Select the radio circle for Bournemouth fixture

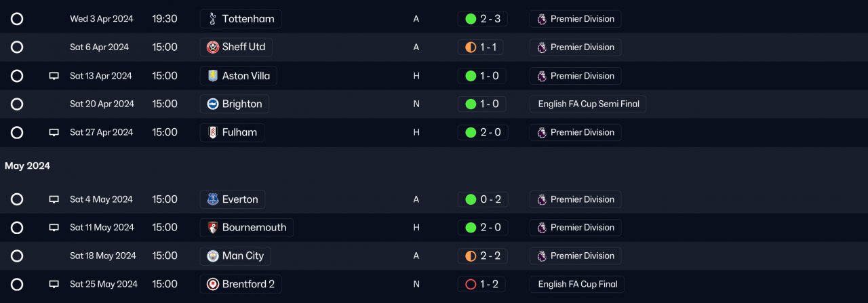[17, 228]
